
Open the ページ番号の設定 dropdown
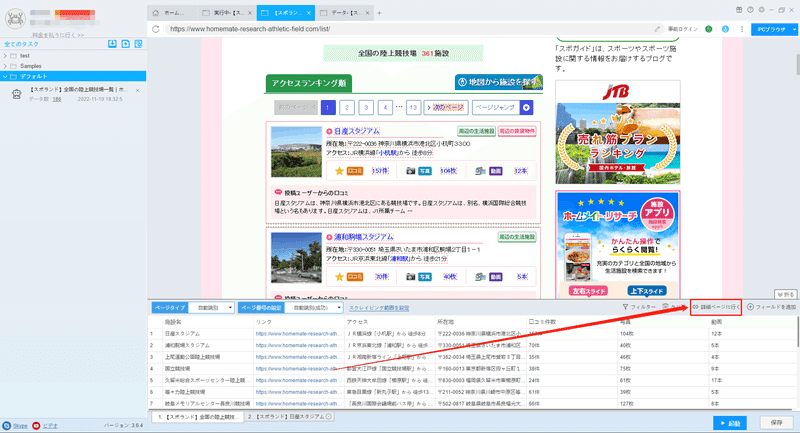[314, 308]
